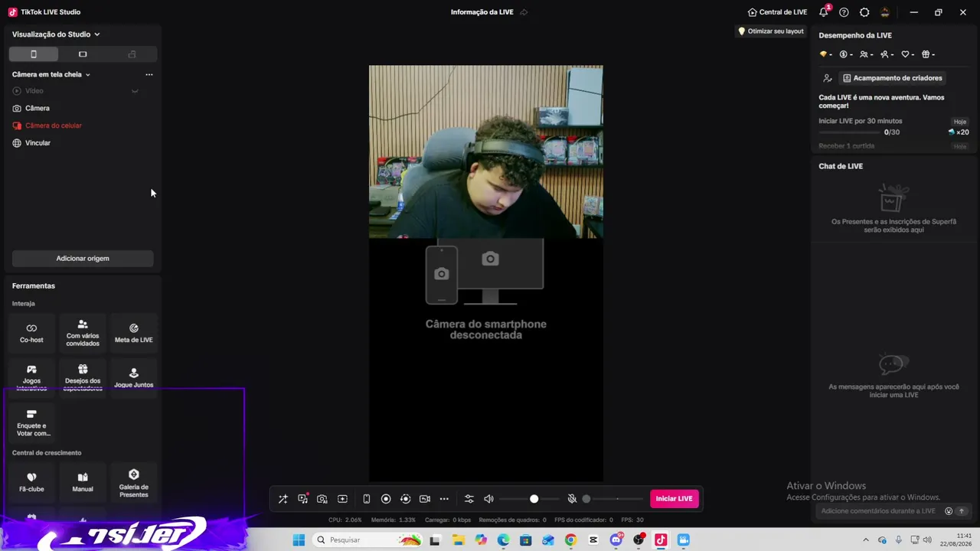The height and width of the screenshot is (551, 980).
Task: Open the effects magic wand tool
Action: 283,499
